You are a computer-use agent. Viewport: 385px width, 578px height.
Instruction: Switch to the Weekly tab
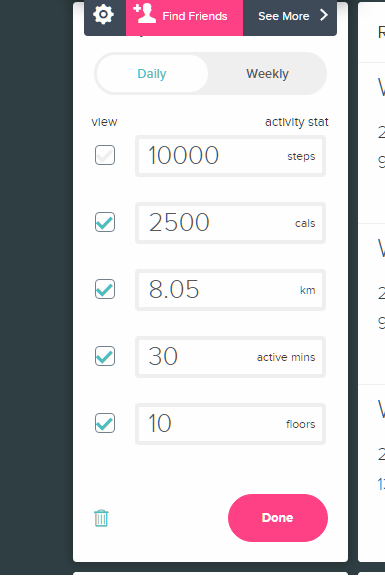(x=267, y=74)
